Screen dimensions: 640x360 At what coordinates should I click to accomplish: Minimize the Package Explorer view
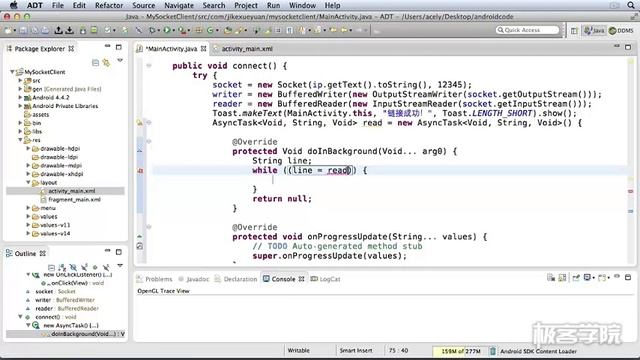[x=107, y=47]
